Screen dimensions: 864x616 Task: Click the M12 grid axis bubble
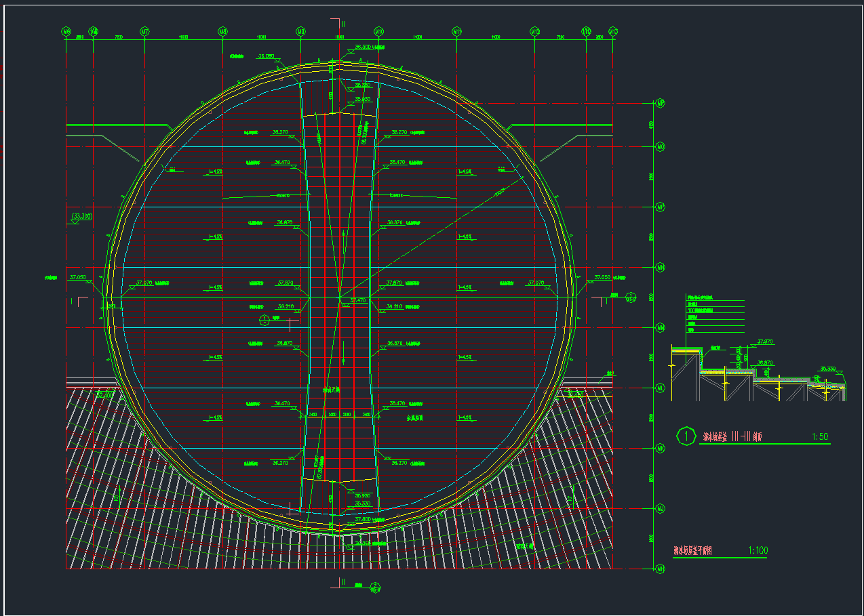pos(535,31)
